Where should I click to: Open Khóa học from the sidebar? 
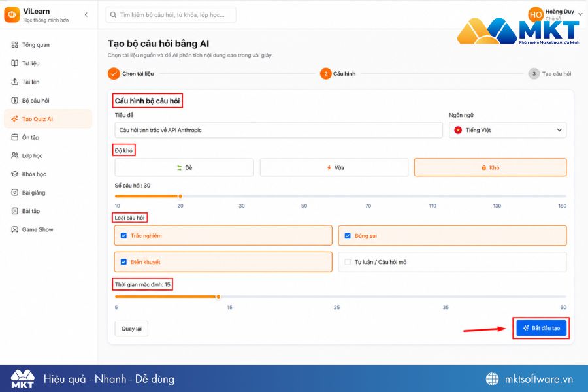pos(48,174)
